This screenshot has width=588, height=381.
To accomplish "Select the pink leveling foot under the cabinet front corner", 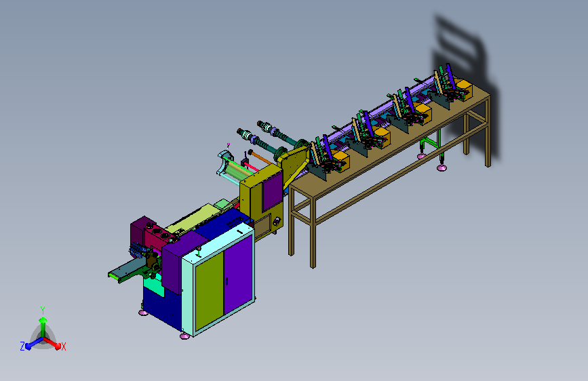I will click(x=184, y=336).
